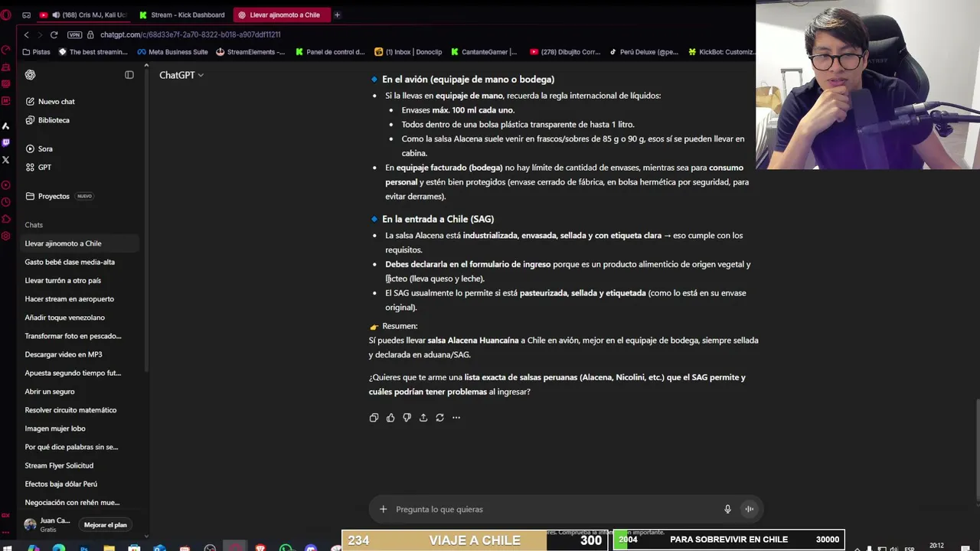The image size is (980, 551).
Task: Regenerate the ChatGPT response
Action: coord(439,418)
